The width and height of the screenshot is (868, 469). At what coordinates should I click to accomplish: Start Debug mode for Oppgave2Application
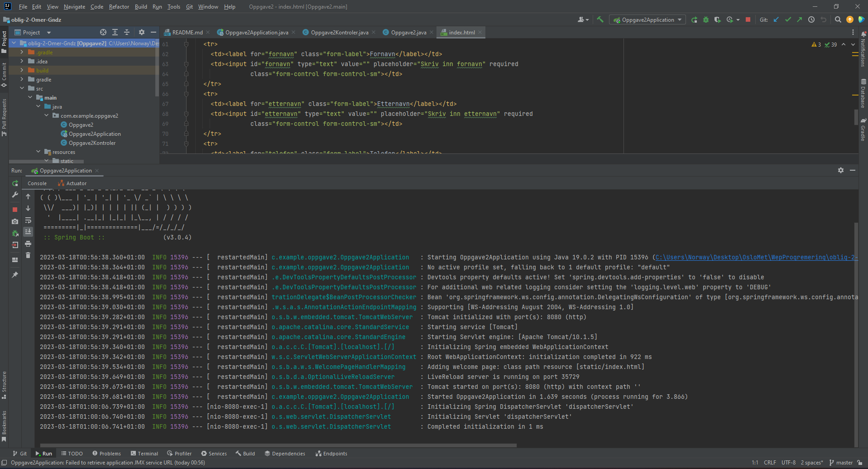705,19
